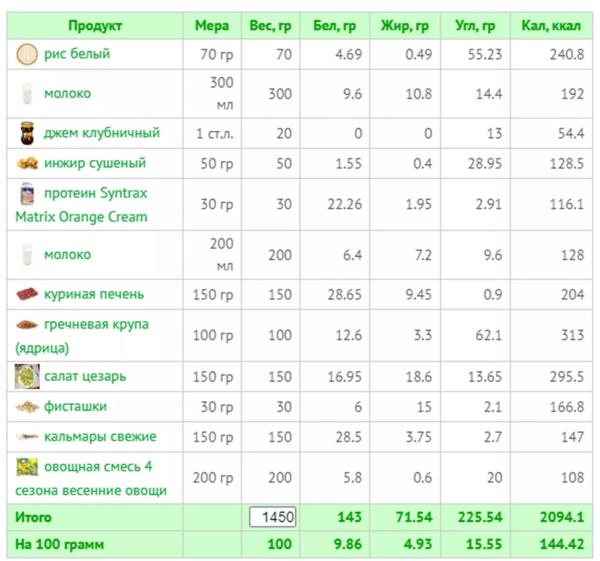This screenshot has height=561, width=600.
Task: Click the white rice product icon
Action: click(27, 54)
